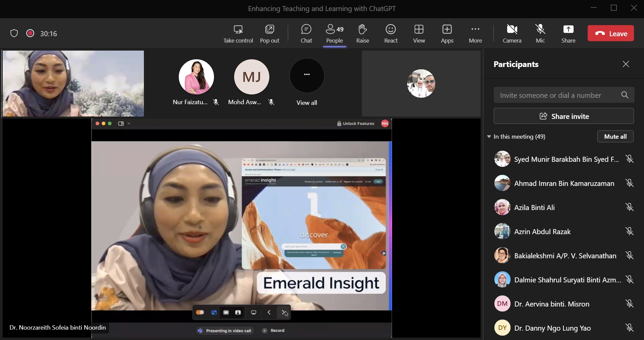This screenshot has width=644, height=340.
Task: Pop out the shared content
Action: click(270, 33)
